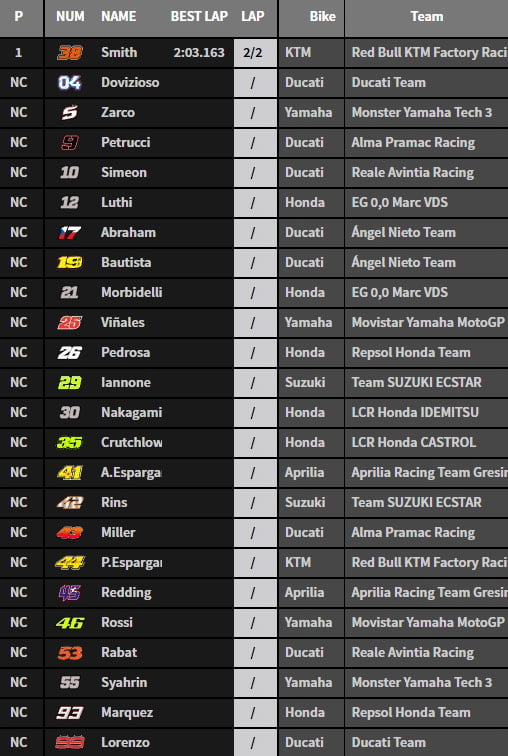Select Viñales' red number 25 icon

[70, 322]
